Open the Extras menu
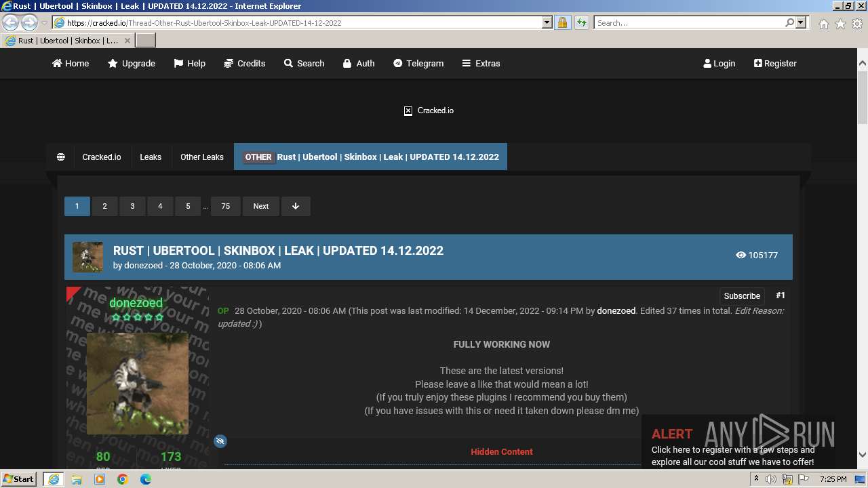Viewport: 868px width, 488px height. (481, 63)
